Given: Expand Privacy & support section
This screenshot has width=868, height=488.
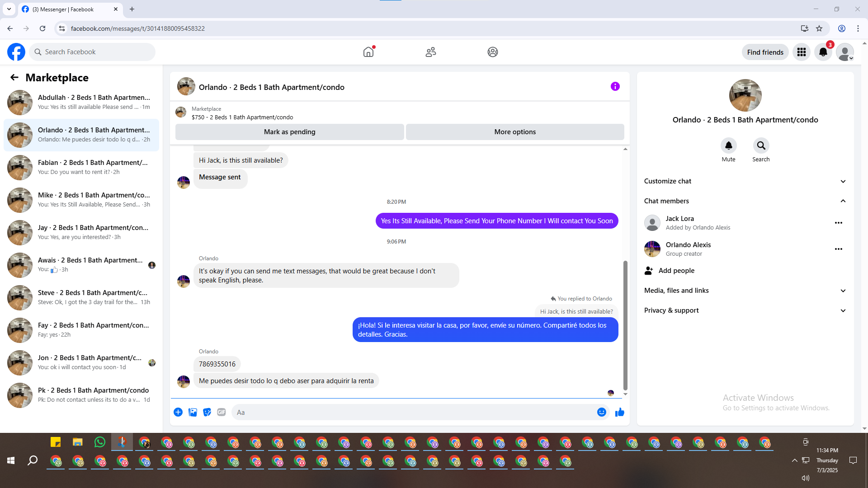Looking at the screenshot, I should click(745, 310).
